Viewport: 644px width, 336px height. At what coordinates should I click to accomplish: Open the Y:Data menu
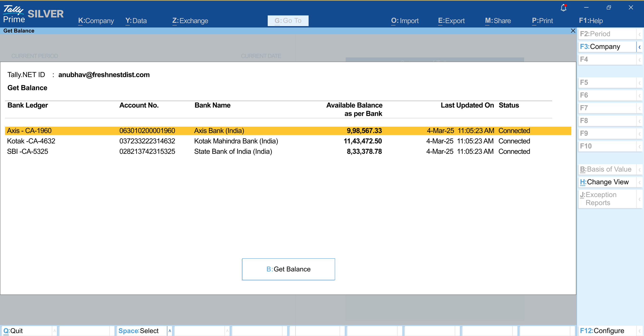136,21
